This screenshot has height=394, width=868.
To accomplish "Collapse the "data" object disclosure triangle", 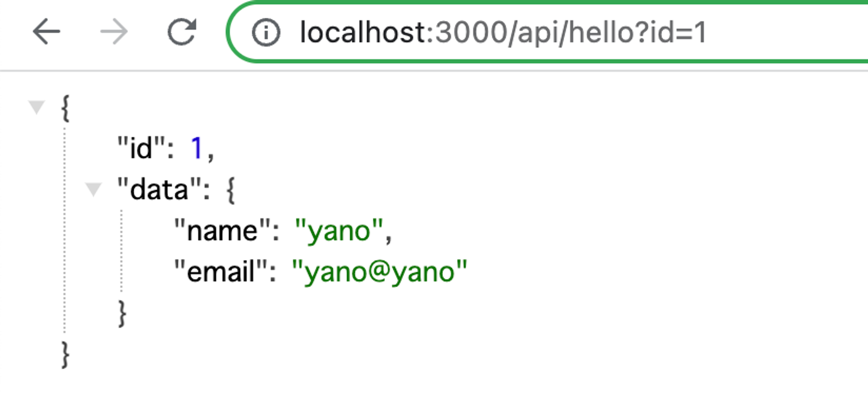I will coord(93,189).
